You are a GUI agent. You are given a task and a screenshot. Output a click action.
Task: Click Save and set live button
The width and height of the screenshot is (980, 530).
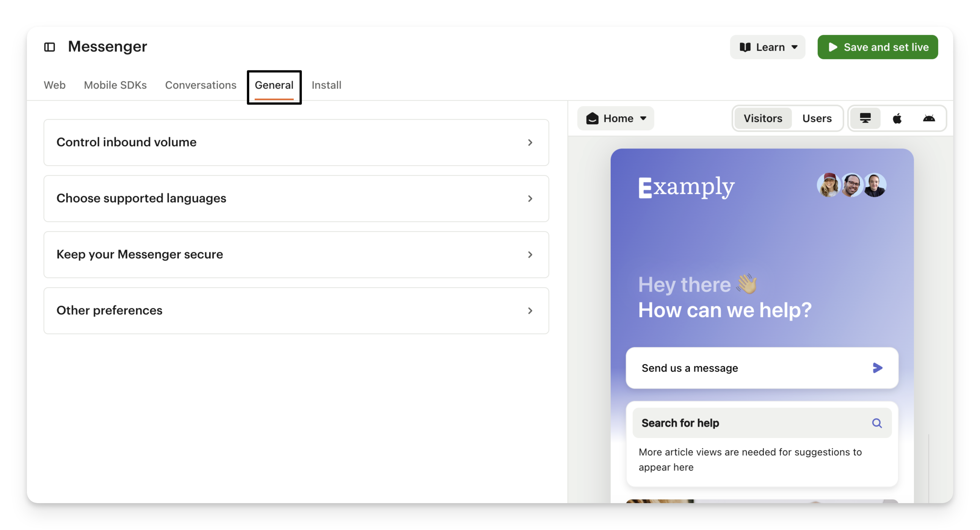tap(877, 47)
